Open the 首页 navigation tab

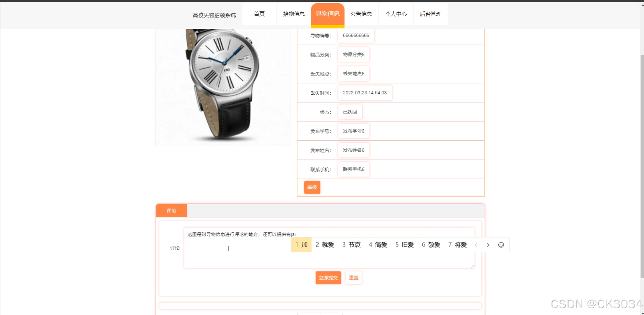[259, 14]
